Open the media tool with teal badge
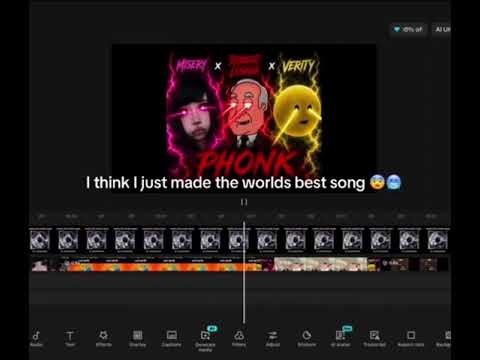Image resolution: width=480 pixels, height=360 pixels. click(x=205, y=339)
